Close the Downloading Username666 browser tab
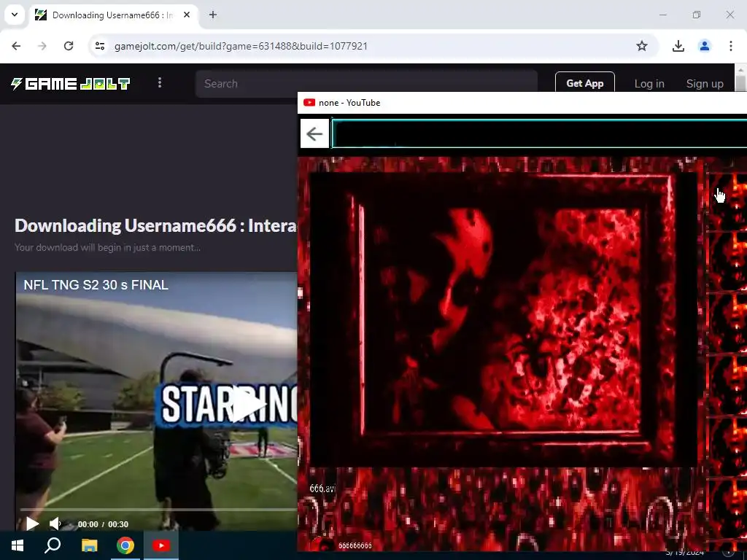Viewport: 747px width, 560px height. coord(187,15)
